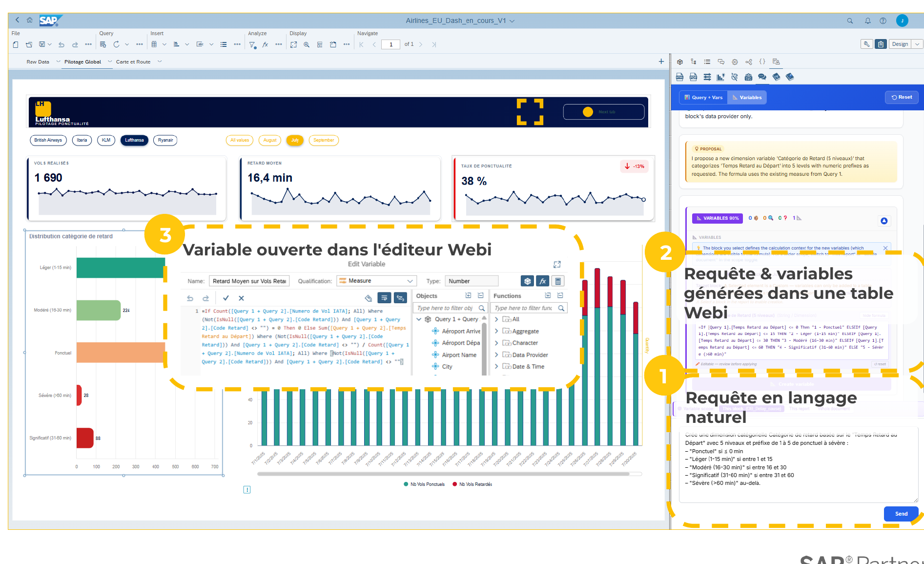Cancel formula edit with the X icon
Screen dimensions: 924x564
click(241, 298)
